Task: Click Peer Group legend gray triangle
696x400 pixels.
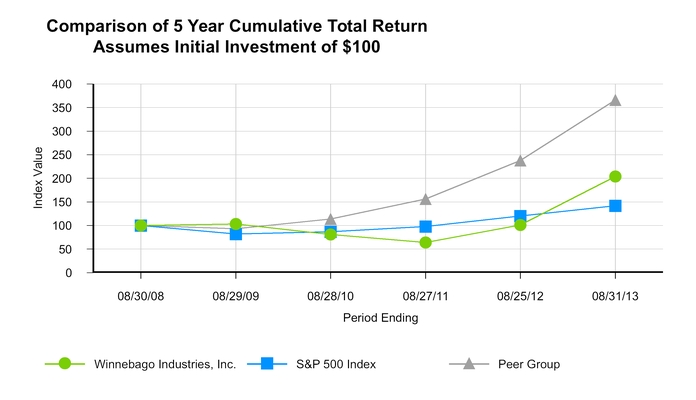Action: click(468, 364)
